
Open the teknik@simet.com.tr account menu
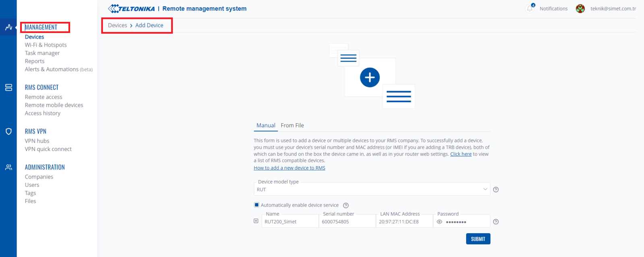613,8
